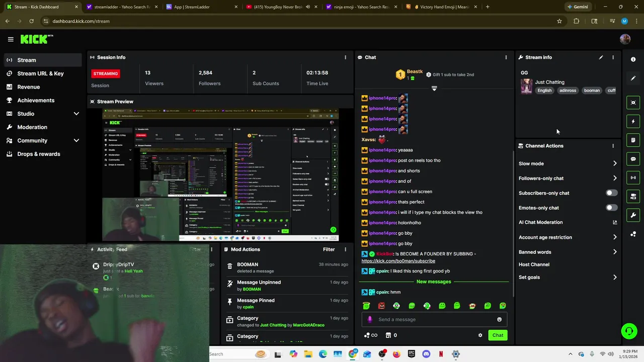
Task: Open Mod Actions three-dot menu
Action: pyautogui.click(x=345, y=249)
